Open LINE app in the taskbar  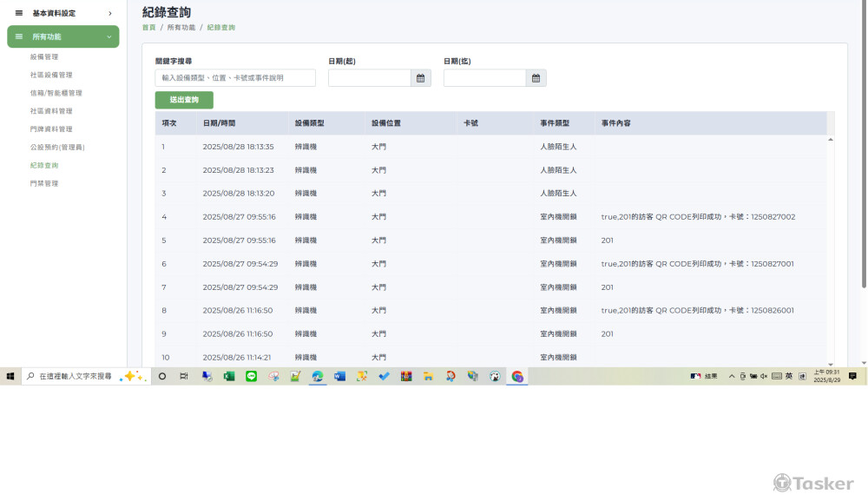click(x=252, y=376)
